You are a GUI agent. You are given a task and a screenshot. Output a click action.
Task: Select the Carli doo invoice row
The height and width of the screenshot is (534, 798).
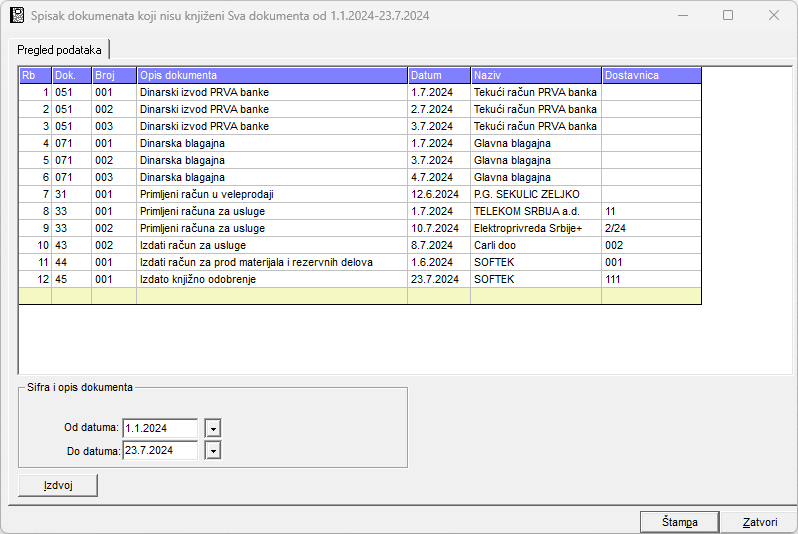pyautogui.click(x=535, y=245)
